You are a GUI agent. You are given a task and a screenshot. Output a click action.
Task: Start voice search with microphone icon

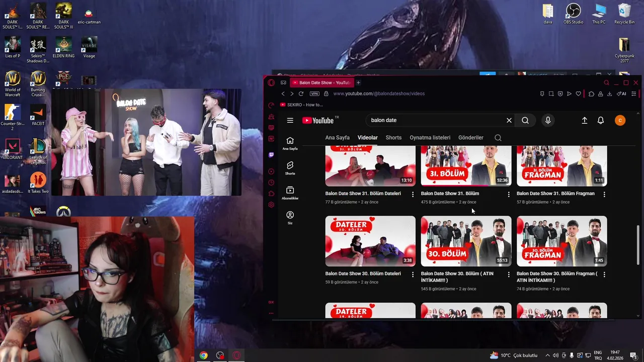click(x=548, y=120)
